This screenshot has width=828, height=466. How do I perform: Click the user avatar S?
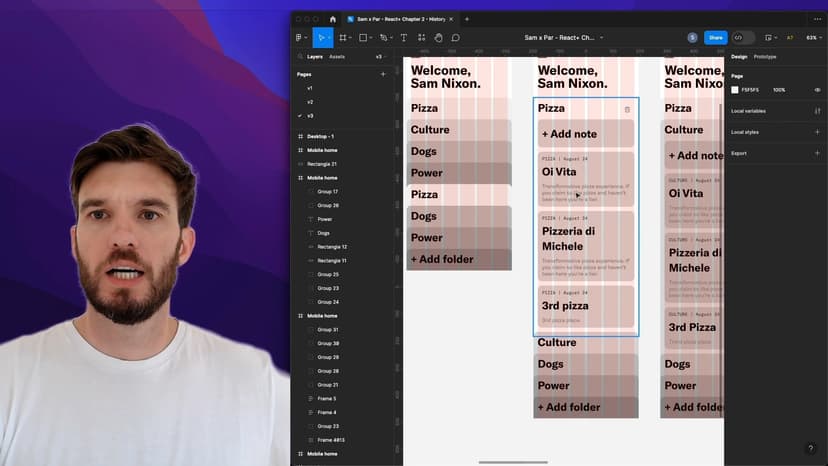692,38
